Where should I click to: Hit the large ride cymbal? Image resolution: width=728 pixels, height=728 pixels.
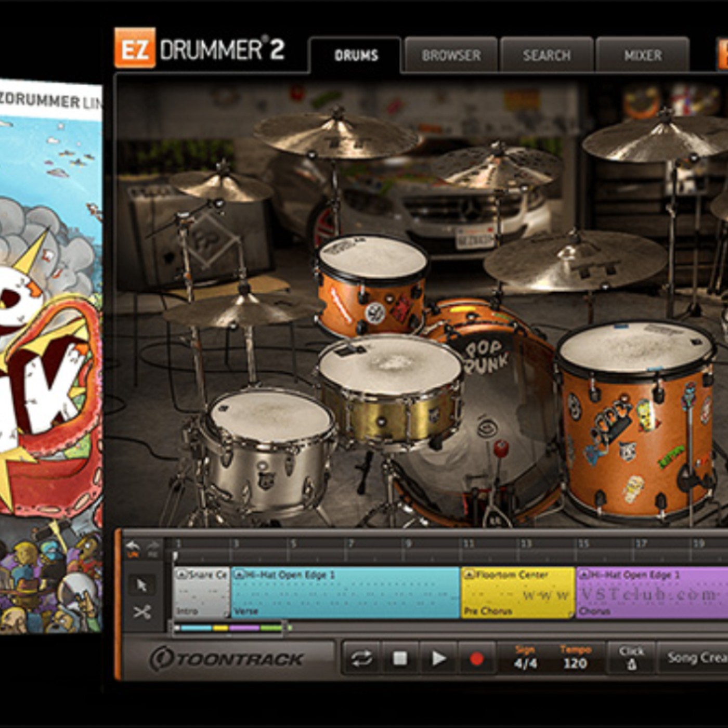coord(575,260)
